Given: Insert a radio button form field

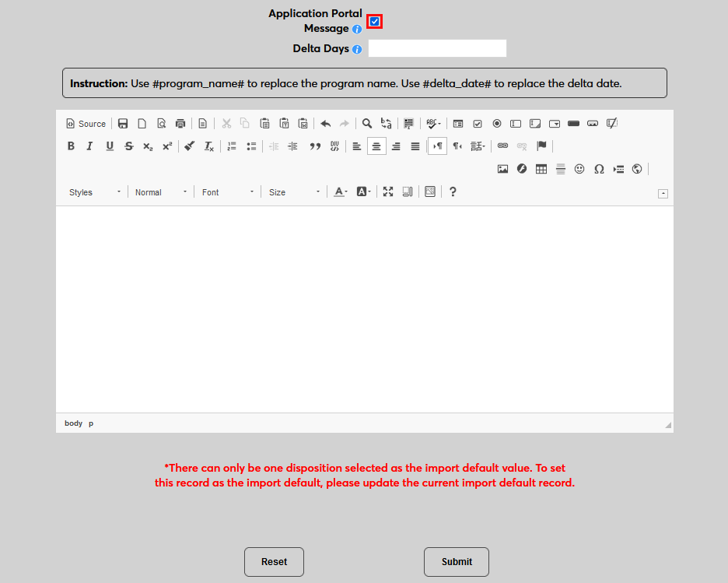Looking at the screenshot, I should 497,124.
